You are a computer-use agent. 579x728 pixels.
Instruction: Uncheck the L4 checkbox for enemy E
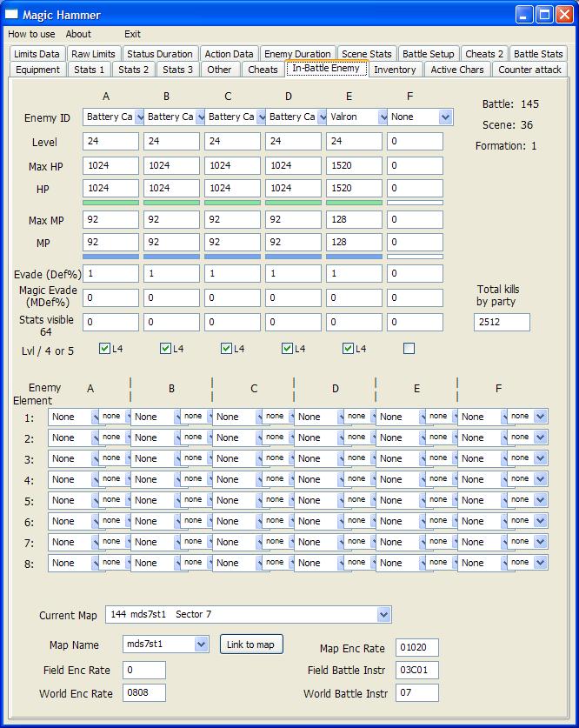(348, 348)
